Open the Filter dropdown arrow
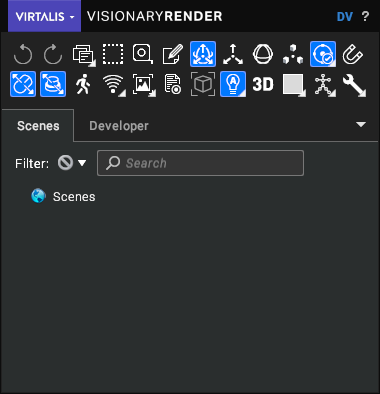Image resolution: width=380 pixels, height=394 pixels. (82, 163)
